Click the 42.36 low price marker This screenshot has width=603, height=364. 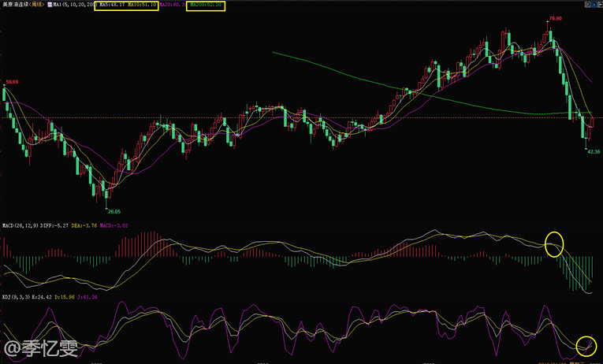point(594,151)
